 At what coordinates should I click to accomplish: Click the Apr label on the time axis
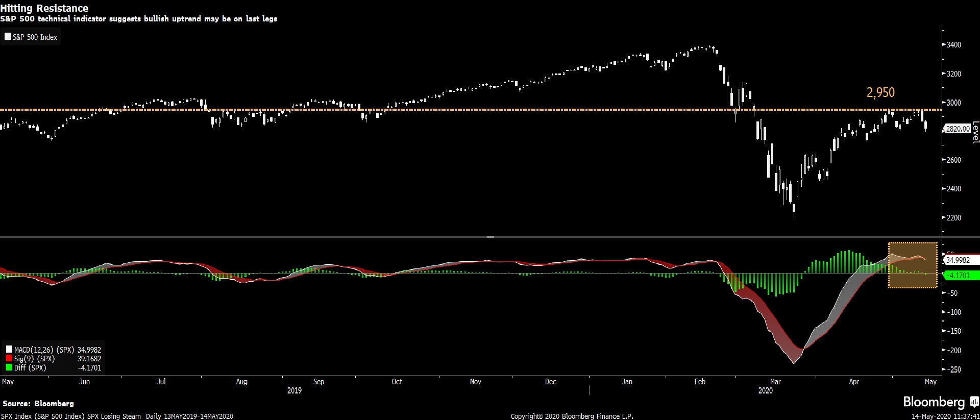pos(854,382)
